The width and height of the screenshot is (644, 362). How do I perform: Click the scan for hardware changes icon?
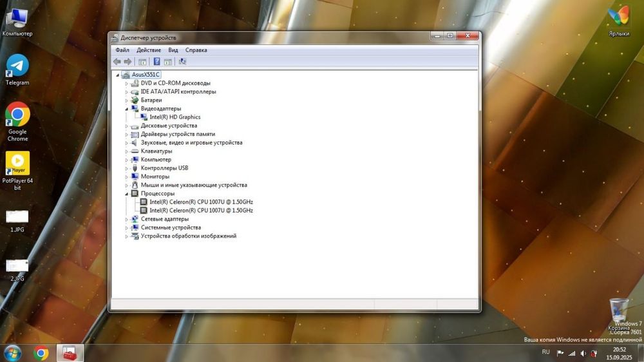(x=182, y=62)
